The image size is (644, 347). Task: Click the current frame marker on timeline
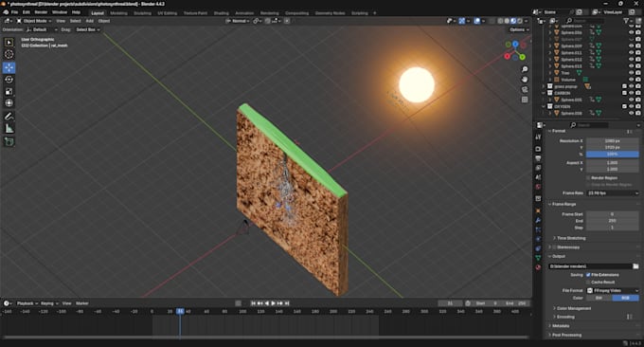click(180, 312)
